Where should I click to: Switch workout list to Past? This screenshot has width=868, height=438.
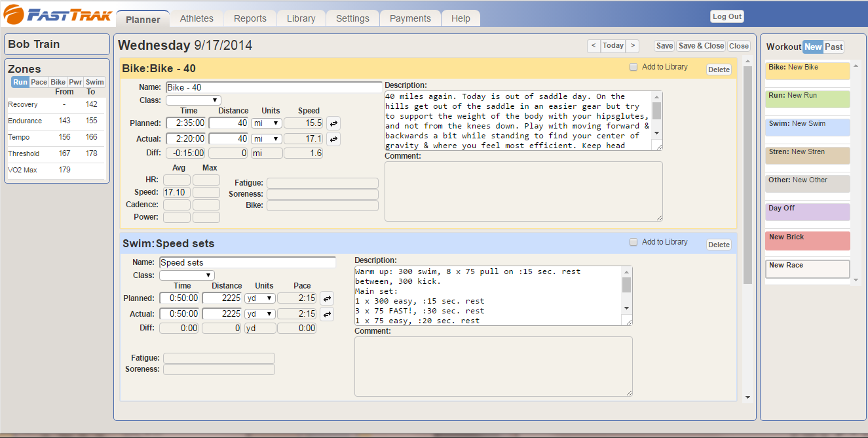(x=834, y=47)
